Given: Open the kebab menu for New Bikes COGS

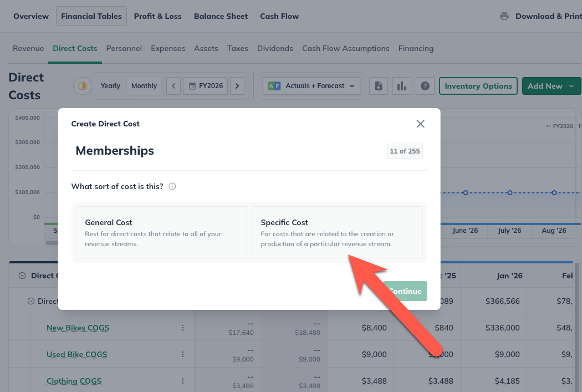Looking at the screenshot, I should point(183,328).
